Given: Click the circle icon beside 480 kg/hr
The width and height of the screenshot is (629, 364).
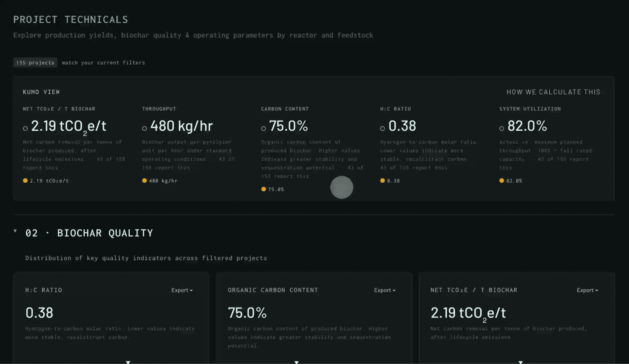Looking at the screenshot, I should point(144,129).
